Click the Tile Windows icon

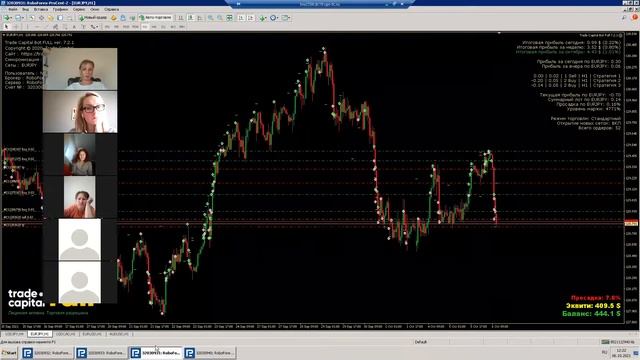230,18
